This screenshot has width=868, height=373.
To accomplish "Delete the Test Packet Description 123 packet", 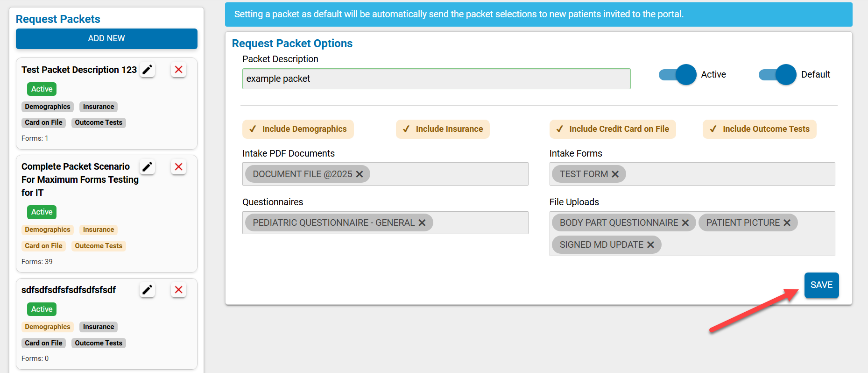I will pyautogui.click(x=178, y=69).
